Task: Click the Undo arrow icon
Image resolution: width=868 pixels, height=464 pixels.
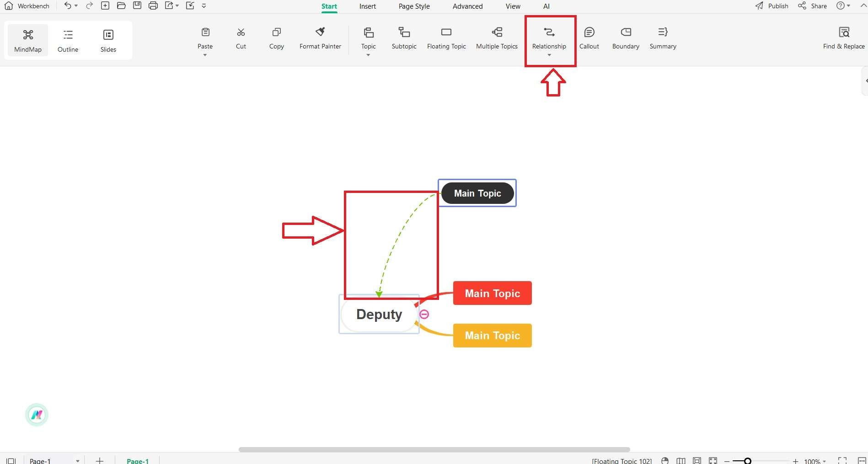Action: coord(67,5)
